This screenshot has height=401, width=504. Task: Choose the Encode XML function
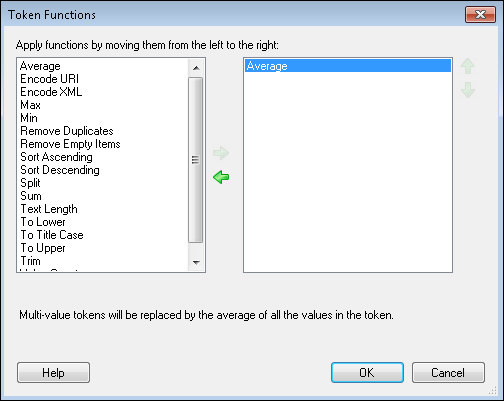coord(51,92)
